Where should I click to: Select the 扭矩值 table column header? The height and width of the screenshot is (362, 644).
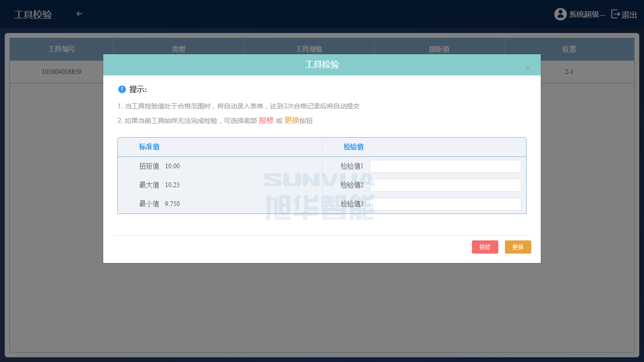pos(438,49)
